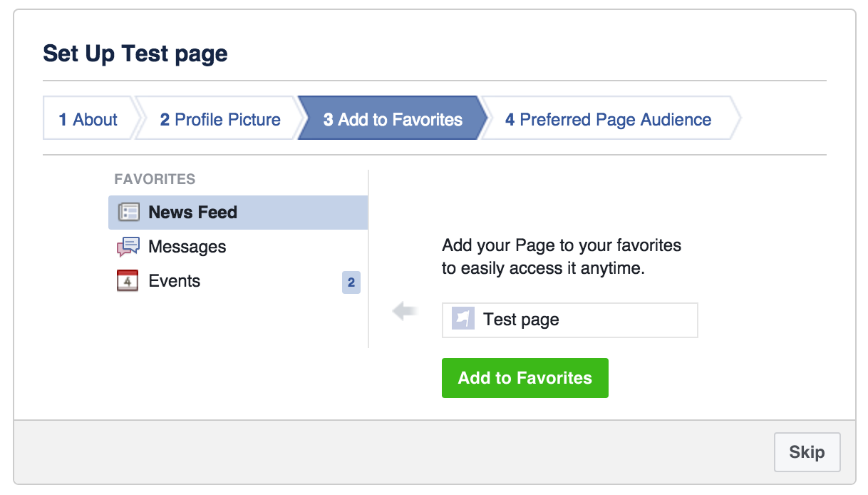Switch to the Profile Picture step
868x495 pixels.
click(x=219, y=119)
